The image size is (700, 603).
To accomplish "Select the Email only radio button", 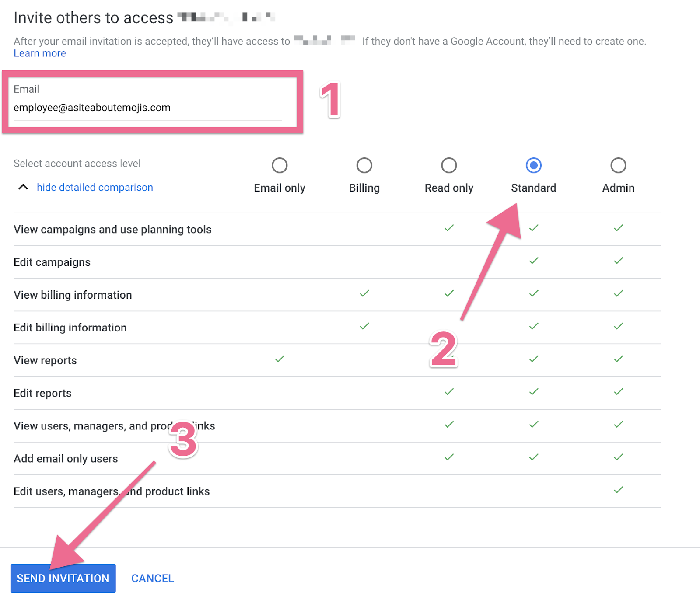I will 280,165.
